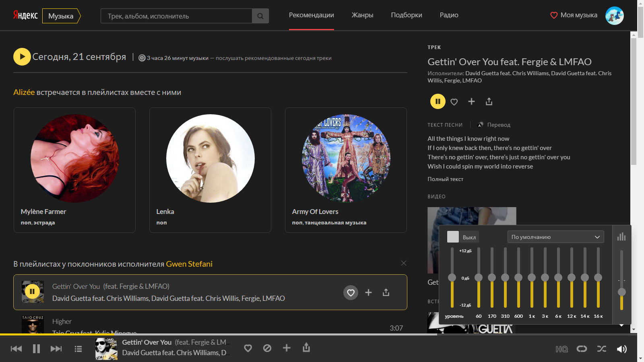Open Lenka artist card
The image size is (644, 362).
click(x=210, y=170)
